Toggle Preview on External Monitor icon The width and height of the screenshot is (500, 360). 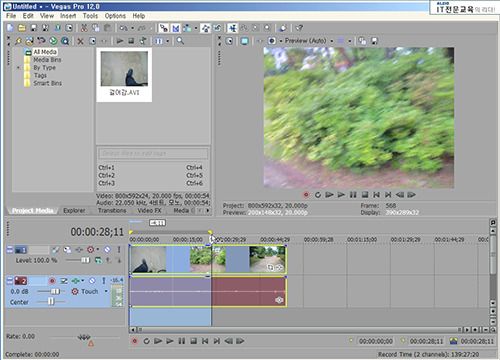[x=245, y=41]
